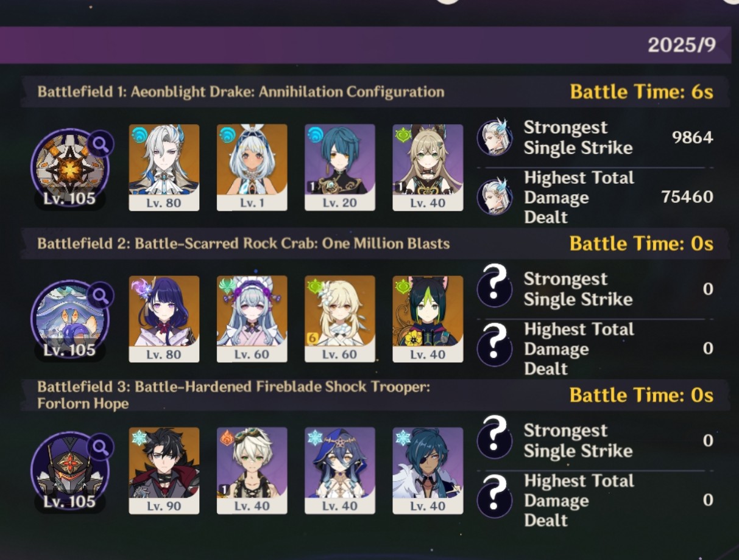This screenshot has width=739, height=560.
Task: Click the 2025/9 season header bar
Action: [x=364, y=45]
